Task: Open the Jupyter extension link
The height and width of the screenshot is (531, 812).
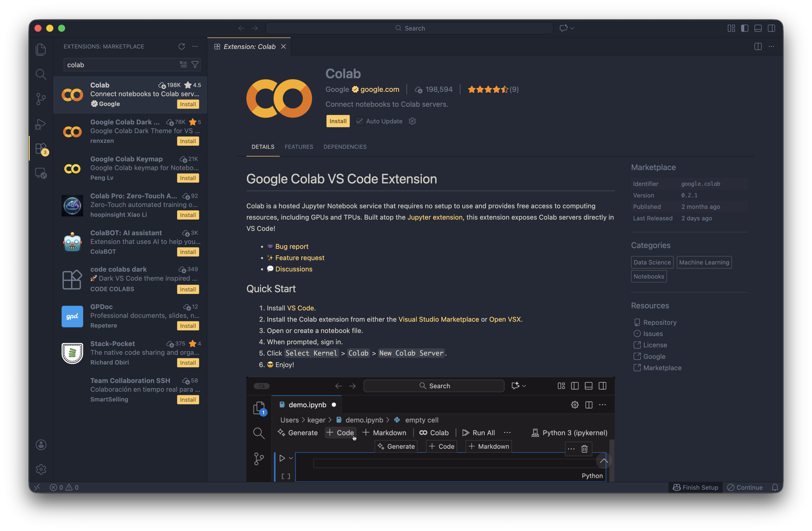Action: click(x=435, y=217)
